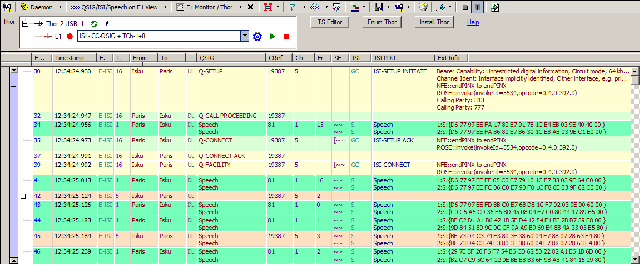The height and width of the screenshot is (267, 644).
Task: Click the green refresh icon beside Thor-2-USB_1
Action: pos(95,24)
